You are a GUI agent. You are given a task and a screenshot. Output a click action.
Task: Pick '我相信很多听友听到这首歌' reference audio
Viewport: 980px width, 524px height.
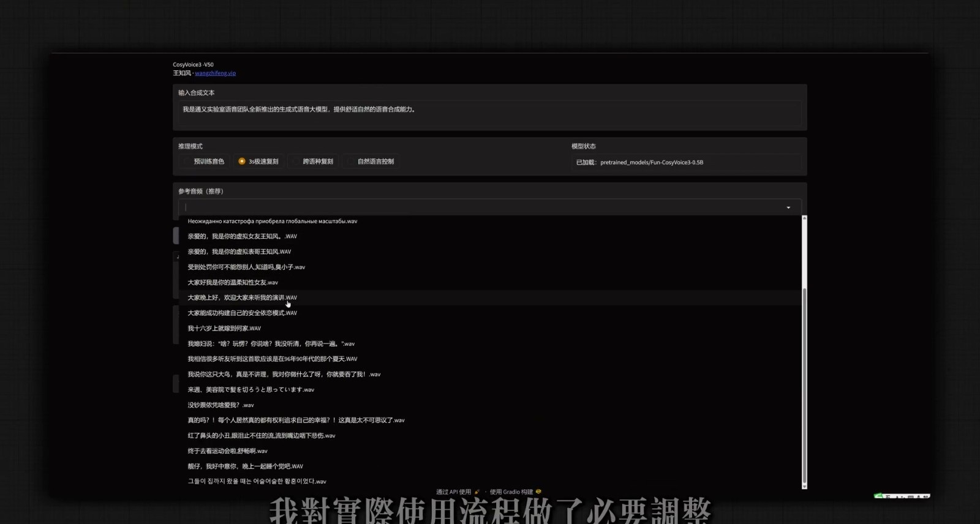[490, 359]
